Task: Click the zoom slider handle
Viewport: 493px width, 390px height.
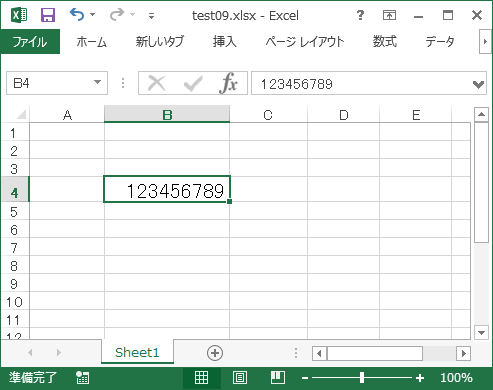Action: tap(362, 378)
